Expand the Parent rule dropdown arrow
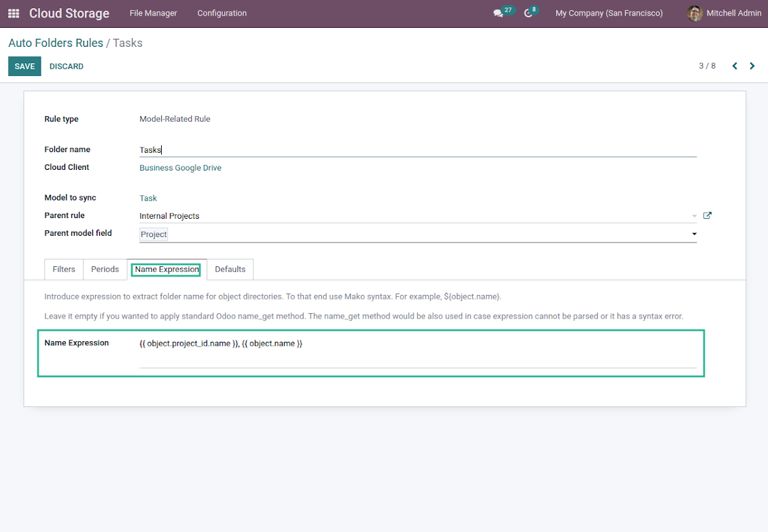 [x=694, y=216]
